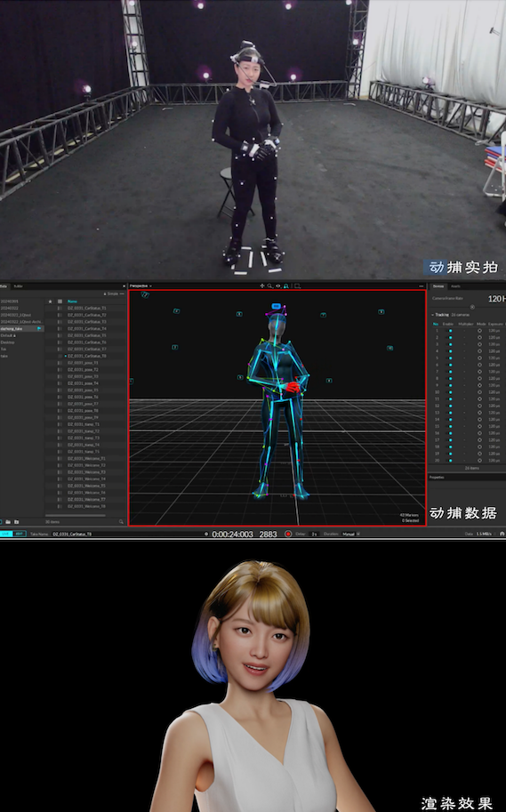Click the zoom magnifier icon in viewport toolbar

[269, 285]
